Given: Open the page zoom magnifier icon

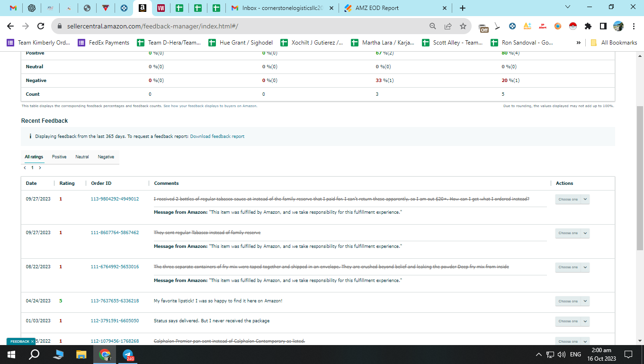Looking at the screenshot, I should pos(432,26).
